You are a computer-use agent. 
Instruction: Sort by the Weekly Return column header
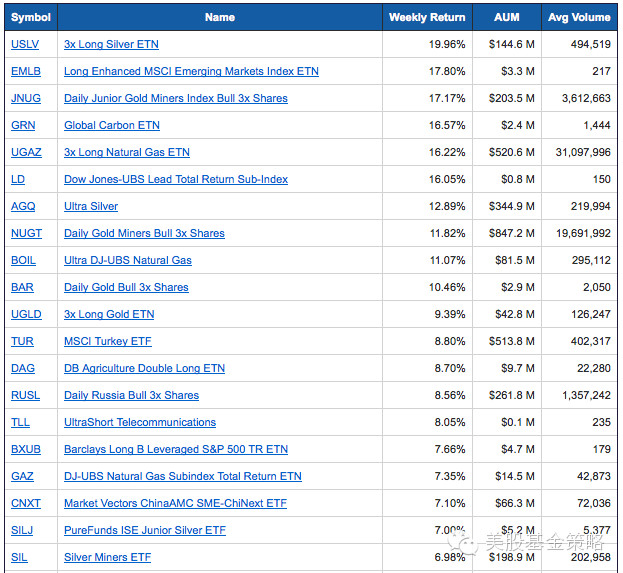[427, 17]
